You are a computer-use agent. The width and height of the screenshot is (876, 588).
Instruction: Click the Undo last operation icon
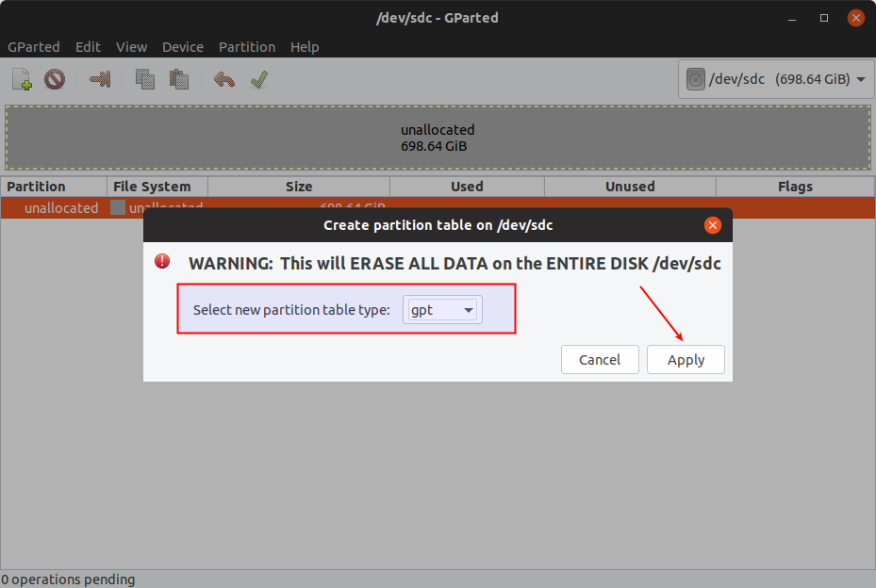coord(223,80)
